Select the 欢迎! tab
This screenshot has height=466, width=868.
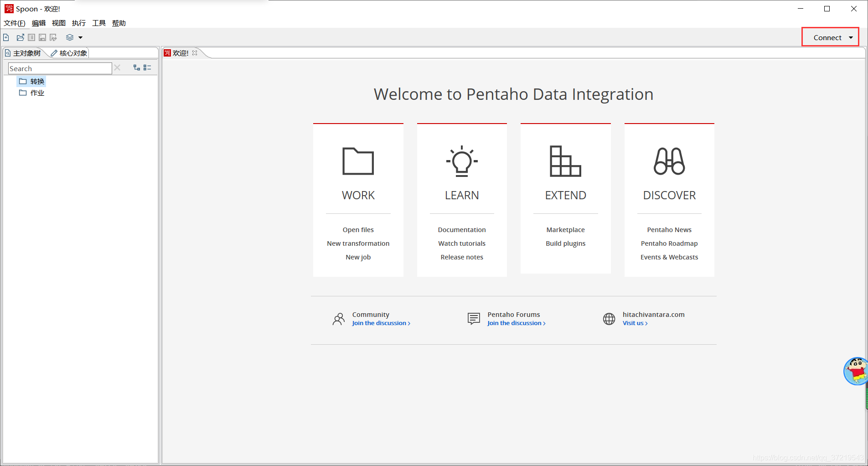coord(181,53)
